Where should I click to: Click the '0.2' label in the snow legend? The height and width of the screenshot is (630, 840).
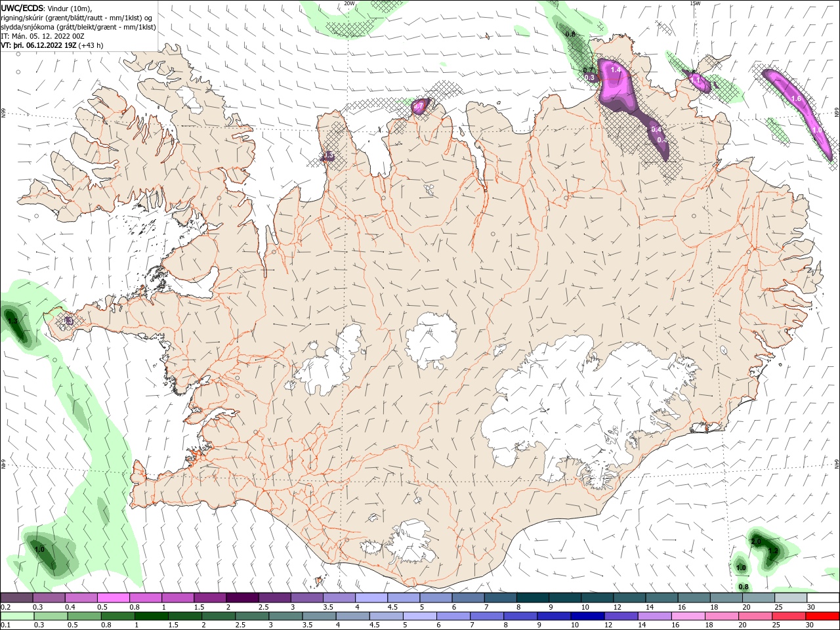tap(5, 607)
